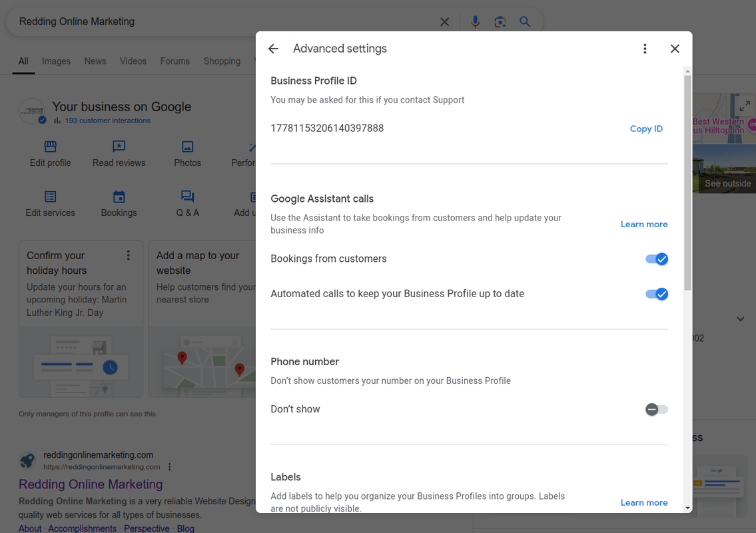756x533 pixels.
Task: Open the Edit profile storefront icon
Action: click(50, 147)
